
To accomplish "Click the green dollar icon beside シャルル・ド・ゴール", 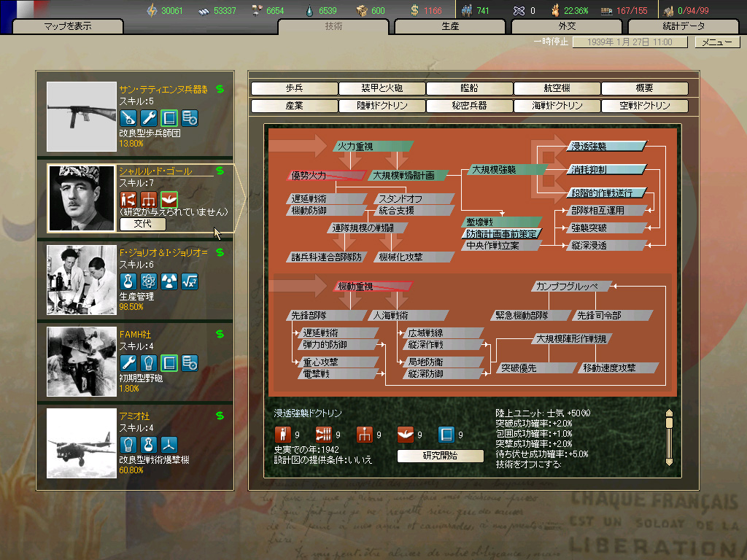I will tap(220, 171).
